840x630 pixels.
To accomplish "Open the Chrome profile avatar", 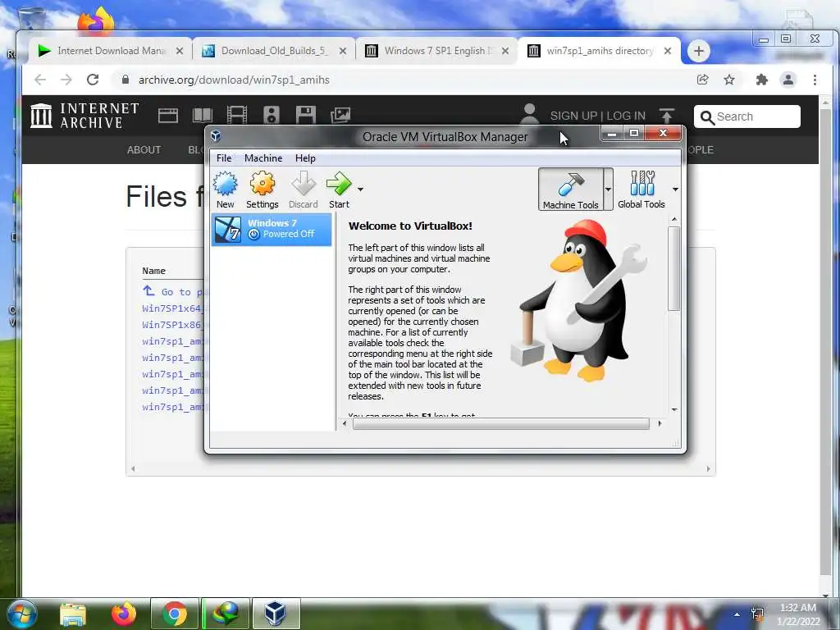I will (x=788, y=80).
